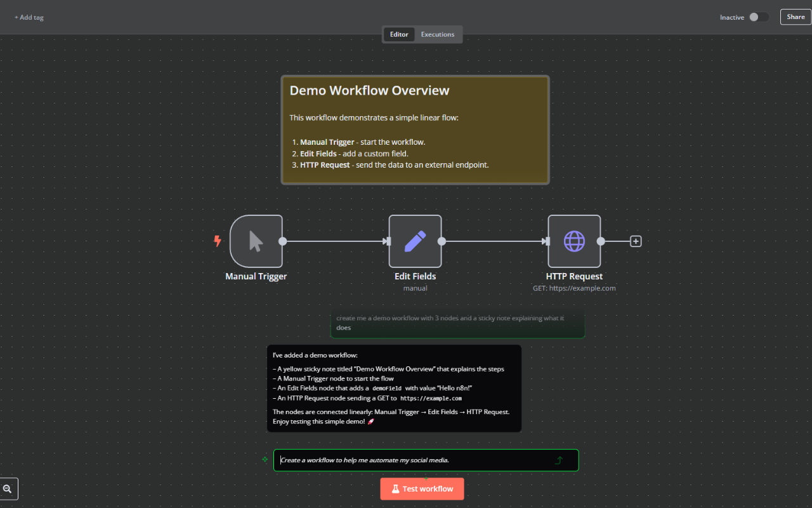The height and width of the screenshot is (508, 812).
Task: Send the AI prompt with arrow icon
Action: pos(559,460)
